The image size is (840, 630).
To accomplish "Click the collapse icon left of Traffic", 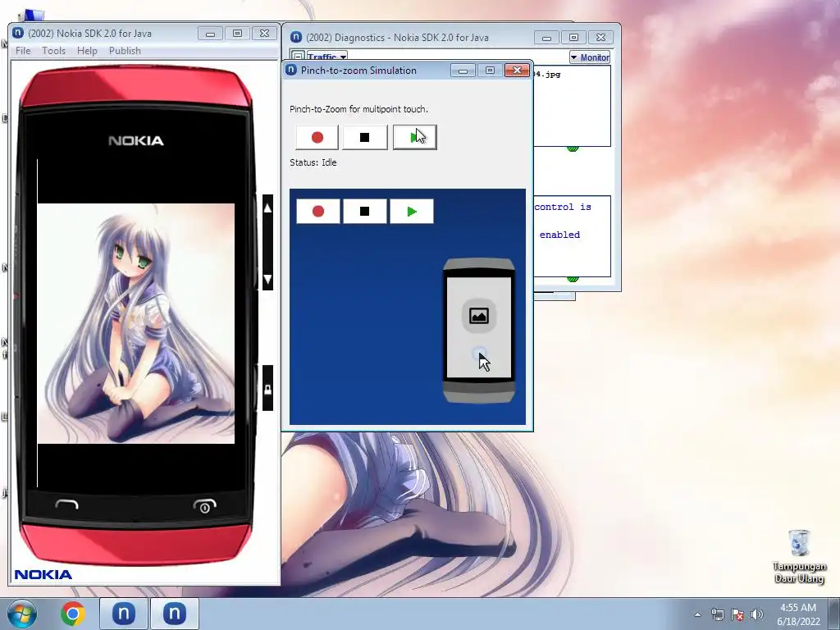I will [x=299, y=57].
